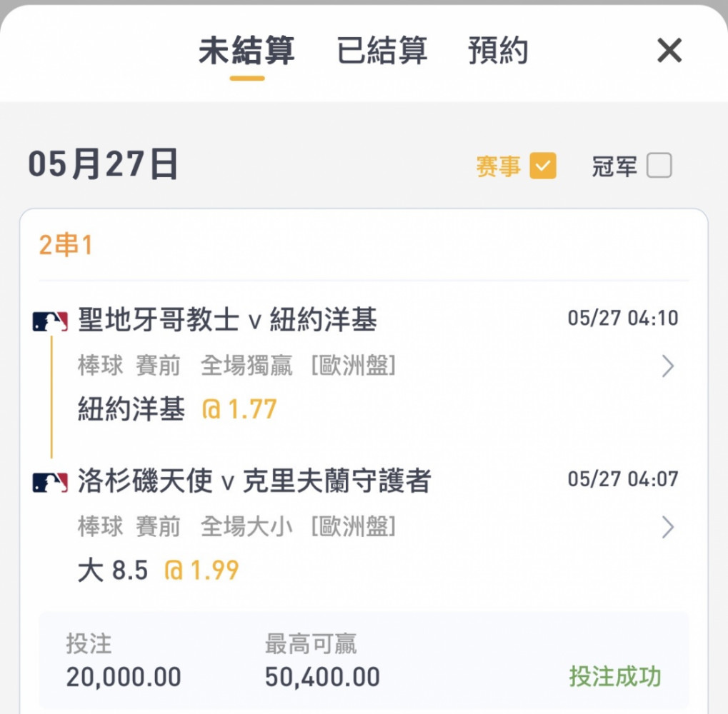Open 洛杉磯天使 v 克里夫蘭守護者 match
Screen dimensions: 728x714
click(x=254, y=481)
